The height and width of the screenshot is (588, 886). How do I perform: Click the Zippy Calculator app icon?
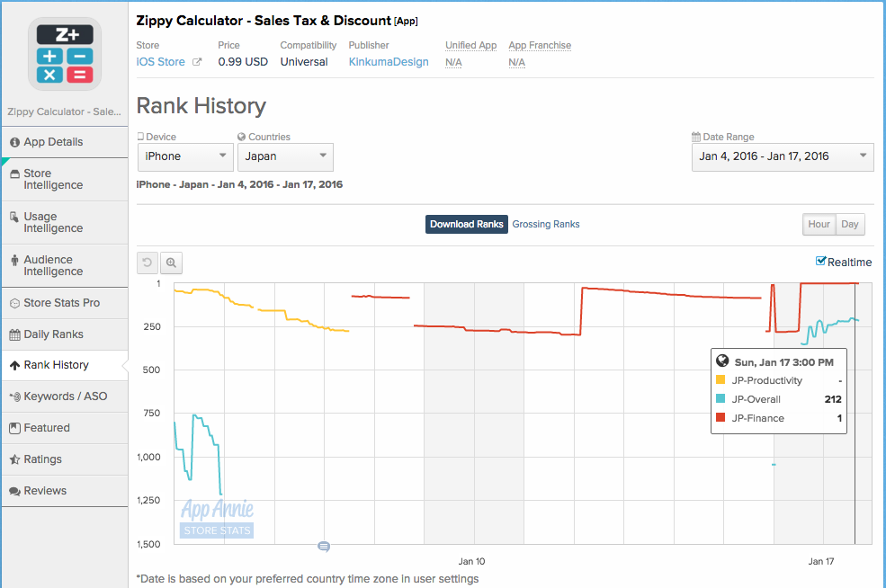tap(65, 54)
